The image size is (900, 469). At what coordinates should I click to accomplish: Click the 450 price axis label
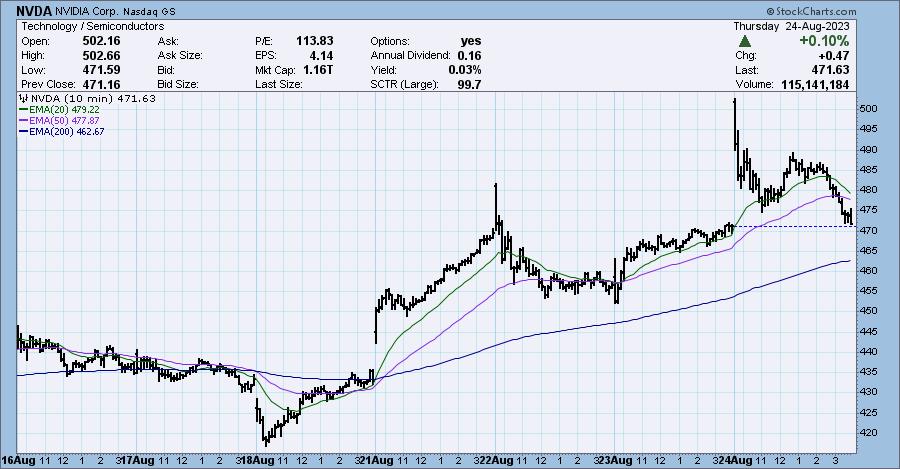point(868,311)
